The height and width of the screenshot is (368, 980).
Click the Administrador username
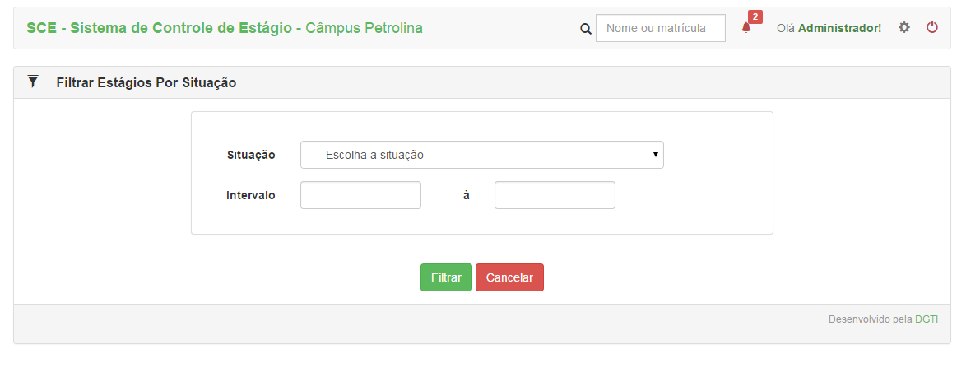pyautogui.click(x=839, y=28)
